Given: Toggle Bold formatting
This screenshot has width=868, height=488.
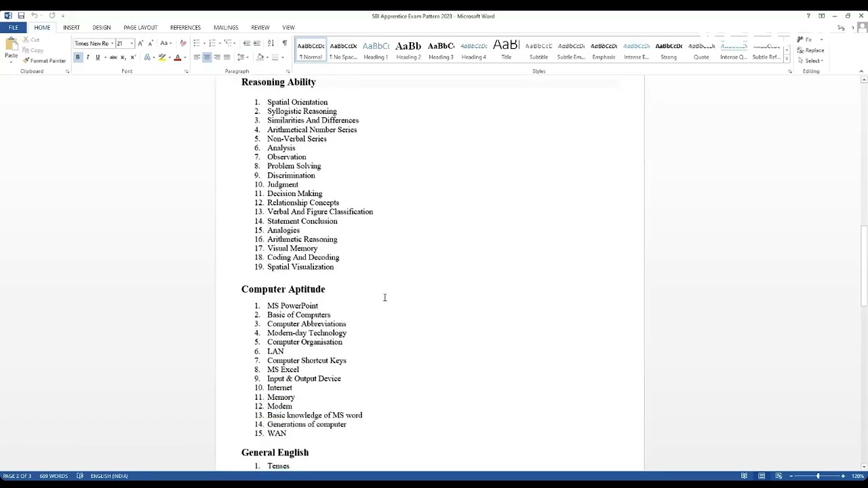Looking at the screenshot, I should 77,58.
